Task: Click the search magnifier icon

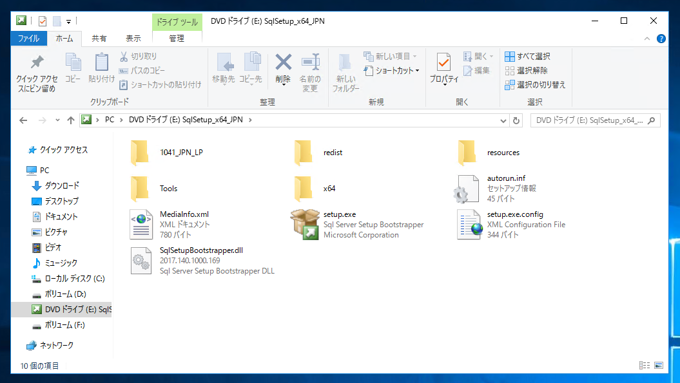Action: pos(651,120)
